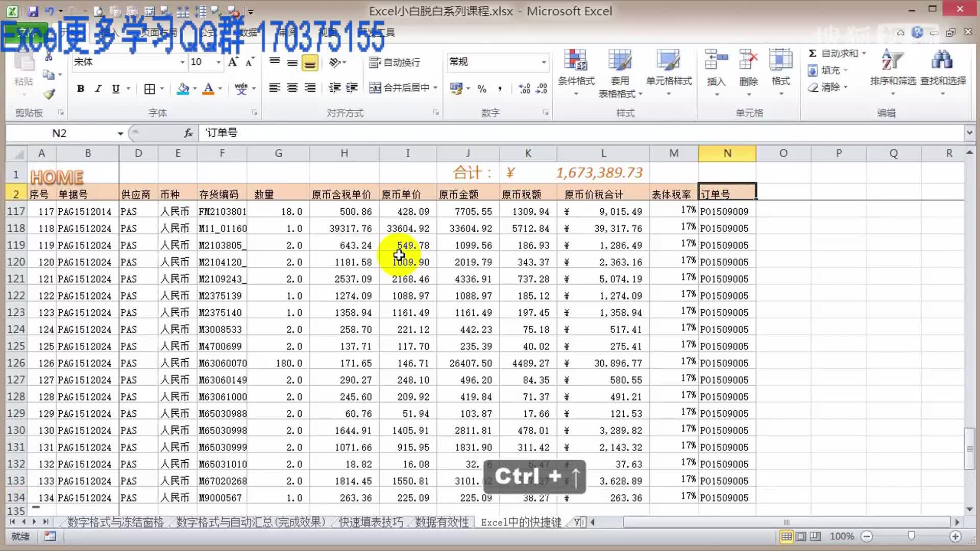Toggle italic formatting

coord(98,89)
